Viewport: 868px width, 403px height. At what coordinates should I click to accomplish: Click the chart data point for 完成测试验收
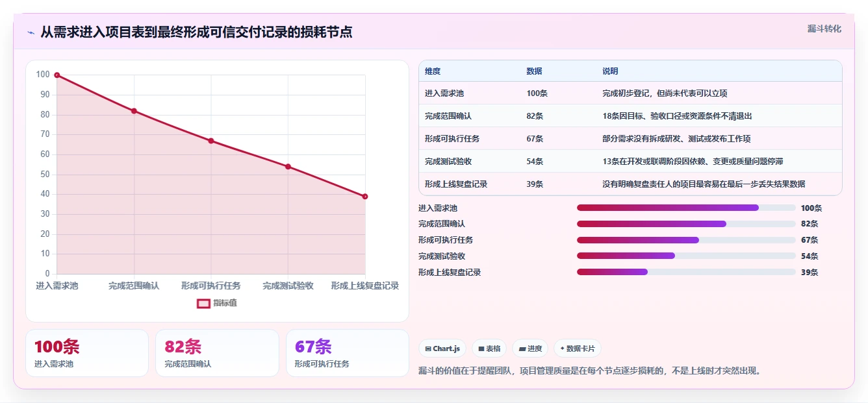point(288,167)
